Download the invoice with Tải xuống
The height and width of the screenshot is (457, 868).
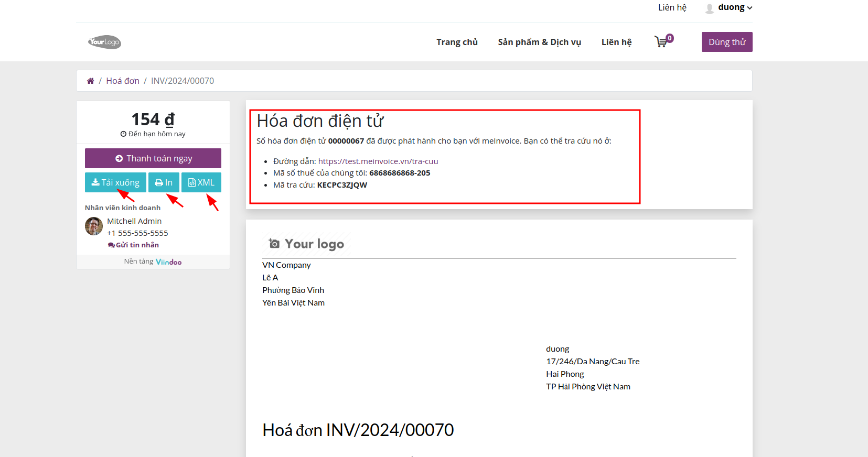coord(115,182)
